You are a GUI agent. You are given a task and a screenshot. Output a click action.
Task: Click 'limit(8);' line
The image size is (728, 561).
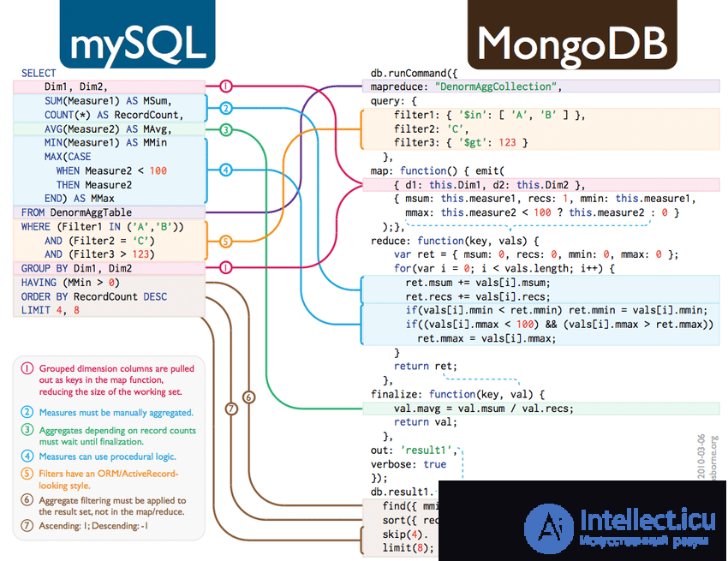408,548
